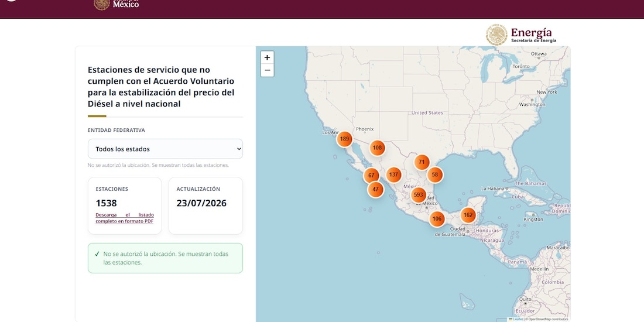
Task: Open the OpenStreetMap contributors link
Action: tap(549, 319)
